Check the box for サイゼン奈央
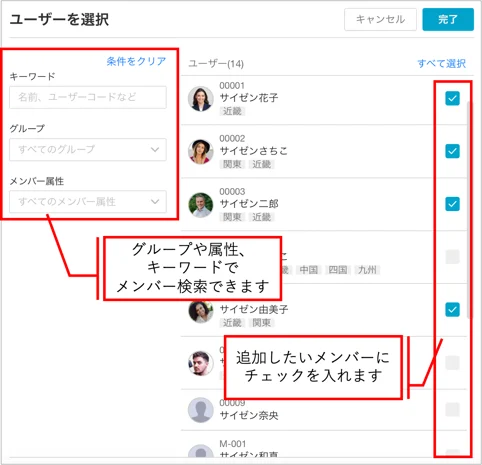482x465 pixels. (x=452, y=409)
